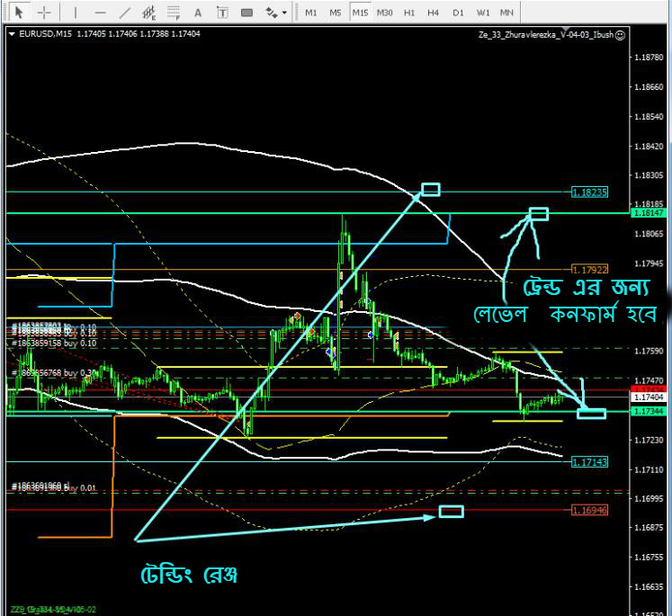Open the EURUSD,M15 chart menu triangle
The height and width of the screenshot is (616, 672).
click(12, 34)
